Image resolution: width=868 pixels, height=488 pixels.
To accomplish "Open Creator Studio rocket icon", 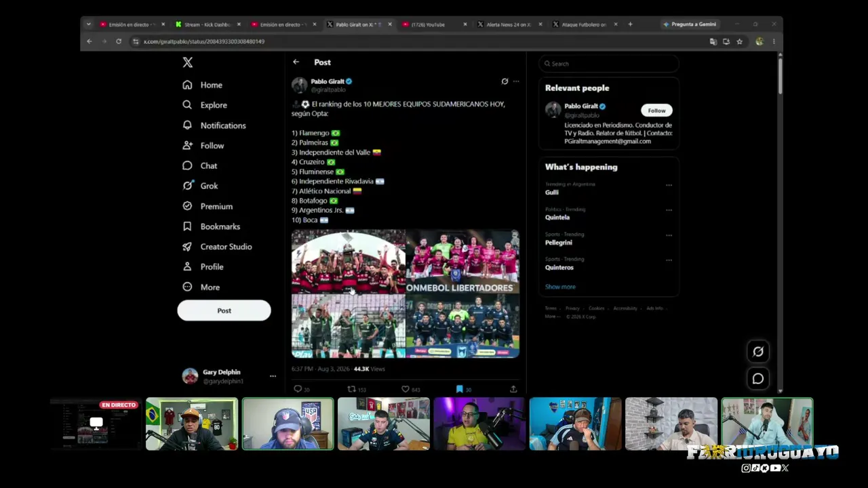I will [187, 247].
